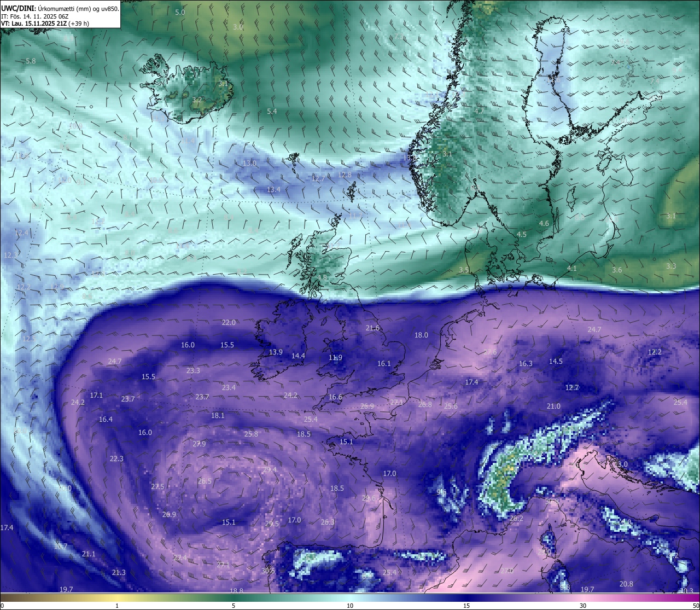Click the 23.4 value label
The image size is (700, 610).
click(229, 388)
